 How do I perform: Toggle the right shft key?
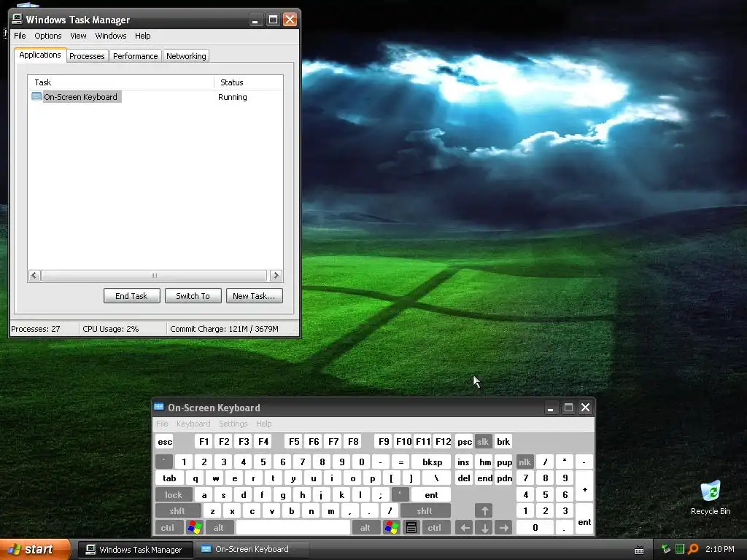click(x=425, y=511)
